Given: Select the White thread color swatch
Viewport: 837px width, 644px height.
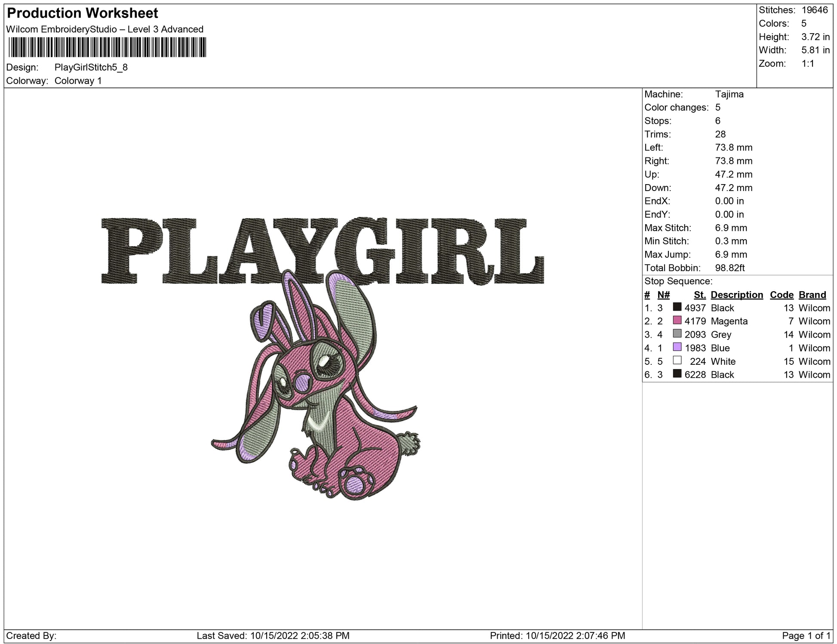Looking at the screenshot, I should point(677,361).
